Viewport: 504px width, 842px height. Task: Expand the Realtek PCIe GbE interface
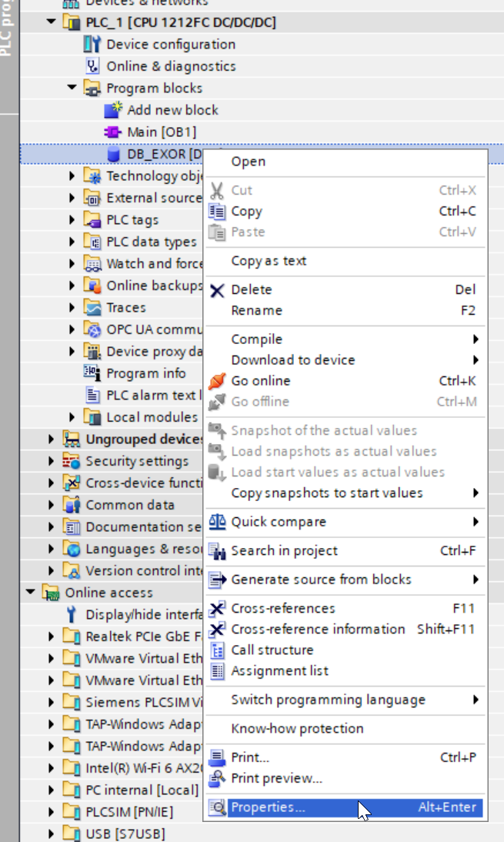(51, 637)
